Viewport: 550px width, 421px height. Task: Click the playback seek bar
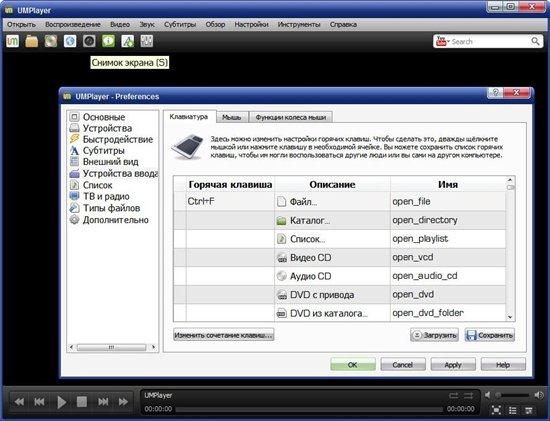tap(309, 409)
